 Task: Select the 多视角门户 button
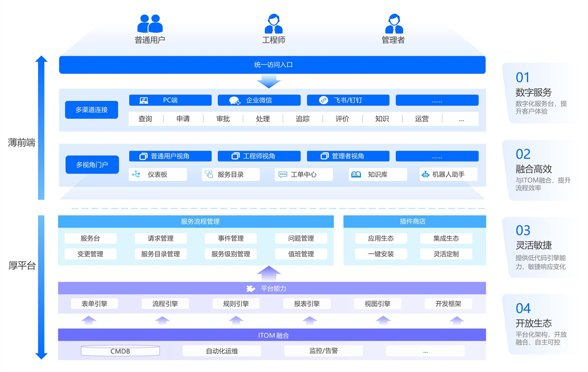click(x=92, y=165)
